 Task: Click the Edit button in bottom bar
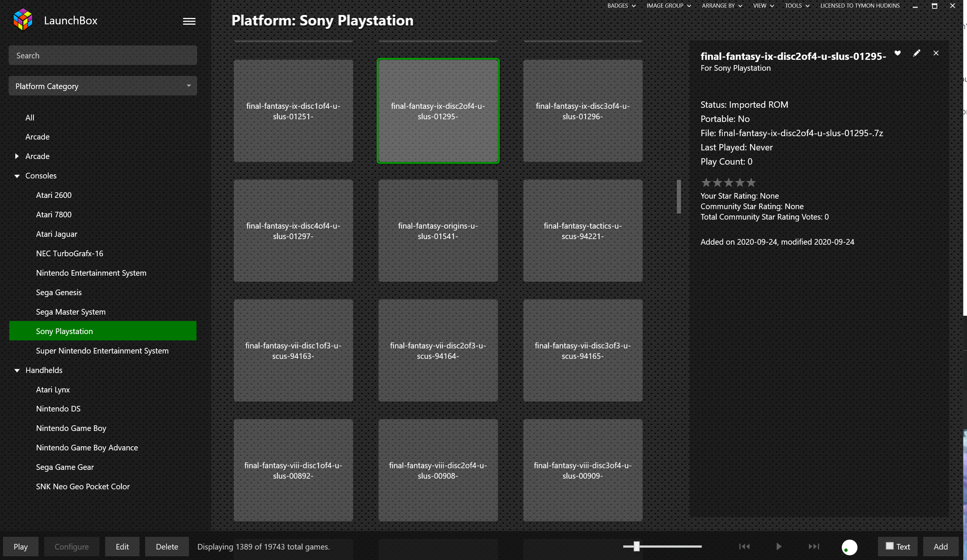pos(122,546)
